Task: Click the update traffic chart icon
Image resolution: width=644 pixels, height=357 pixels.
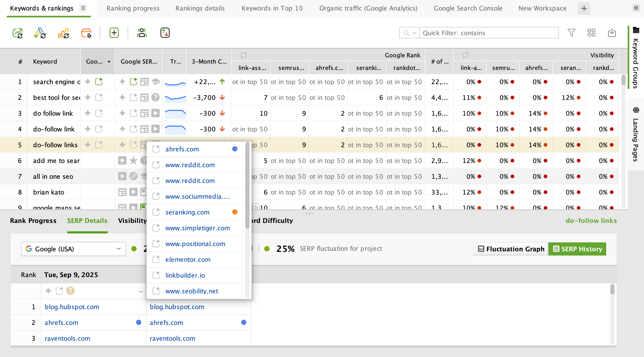Action: click(63, 33)
